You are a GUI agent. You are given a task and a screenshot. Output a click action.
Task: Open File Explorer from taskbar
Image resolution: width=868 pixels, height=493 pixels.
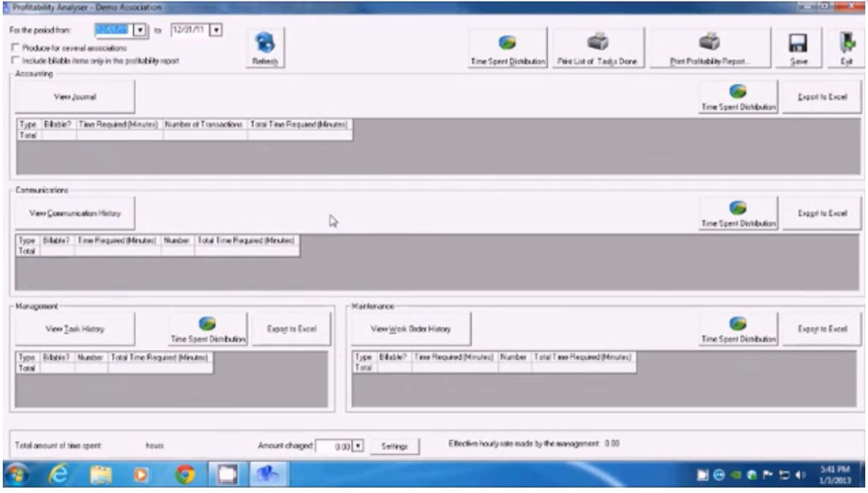coord(100,474)
